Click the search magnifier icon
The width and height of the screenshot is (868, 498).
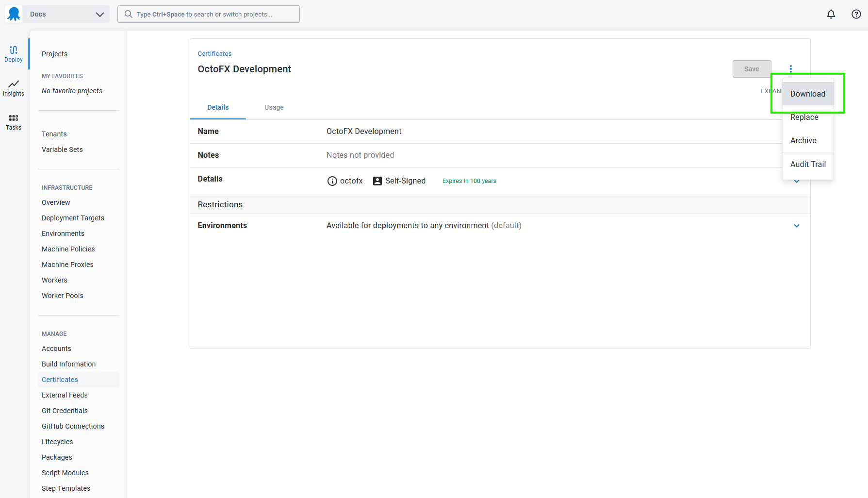coord(129,14)
